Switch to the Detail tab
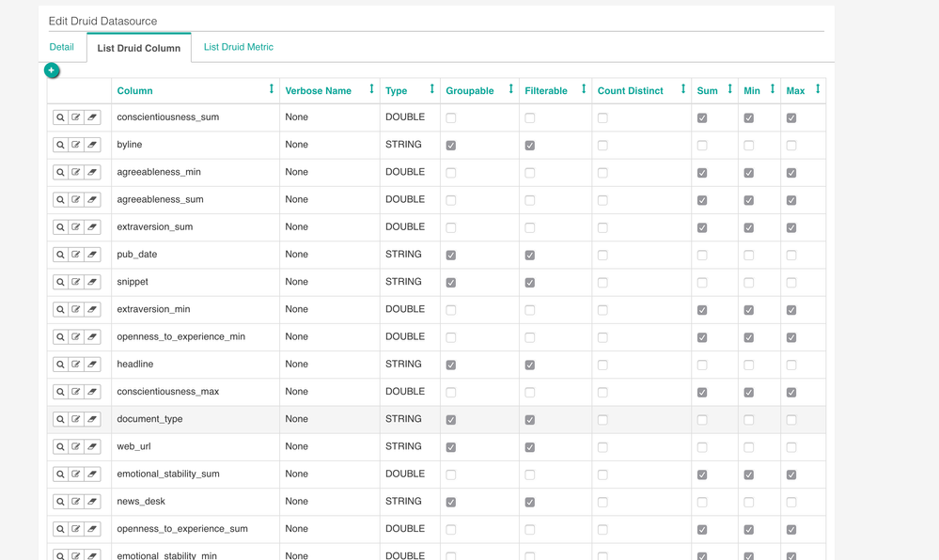 point(61,47)
